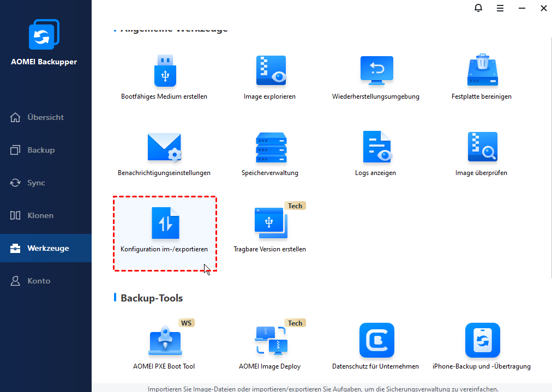Select Werkzeuge in the sidebar
The image size is (552, 392).
tap(46, 248)
